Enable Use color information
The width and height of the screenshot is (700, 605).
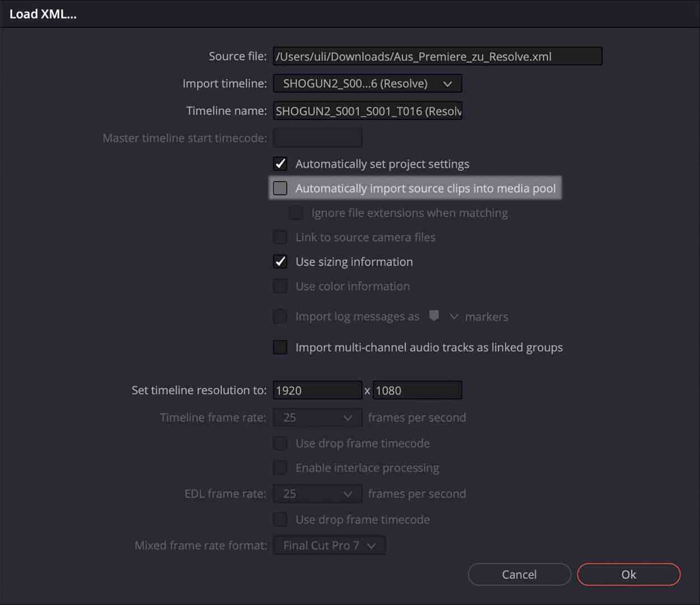pyautogui.click(x=280, y=286)
